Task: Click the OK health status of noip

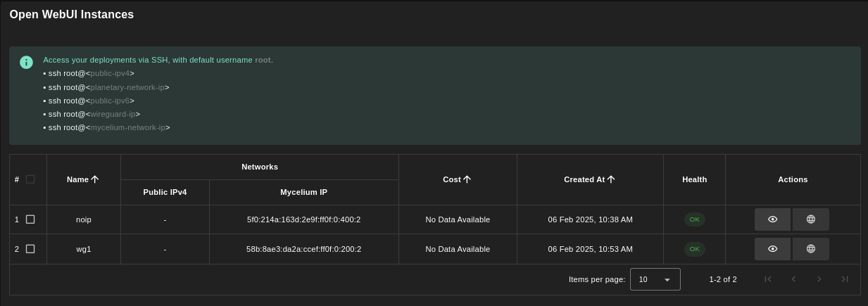Action: [x=694, y=219]
